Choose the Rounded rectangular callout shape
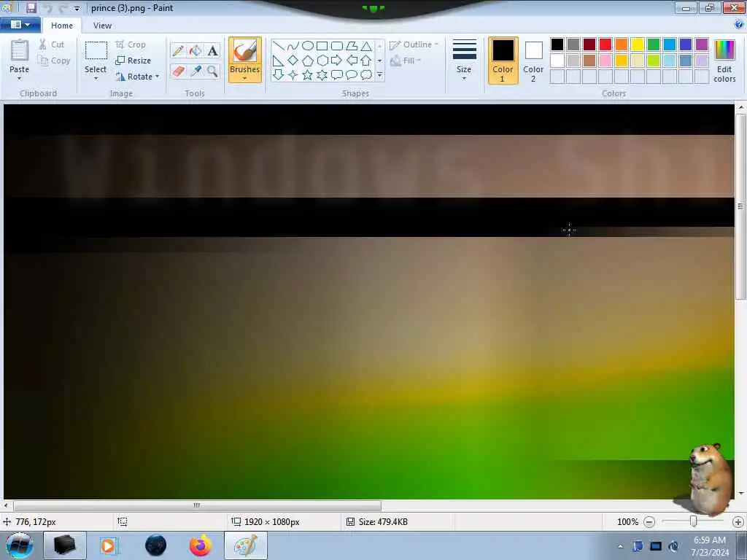 pos(337,75)
